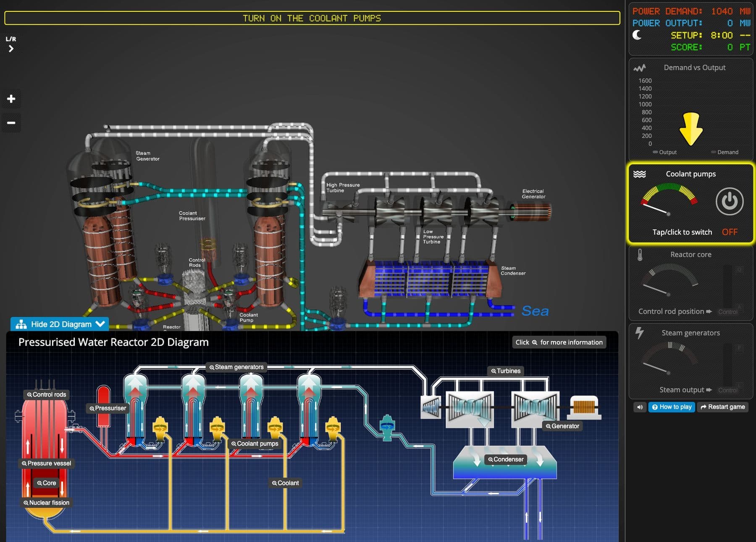Zoom in using the plus icon
This screenshot has height=542, width=756.
(10, 99)
